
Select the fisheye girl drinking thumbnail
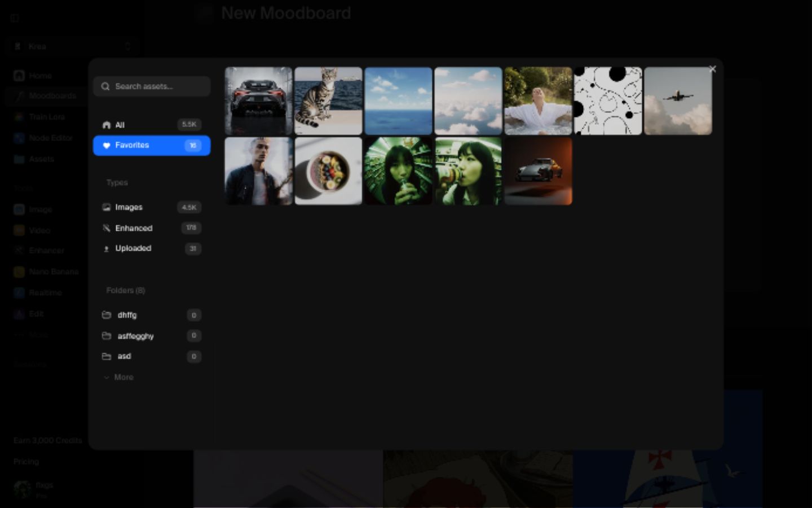pos(399,171)
